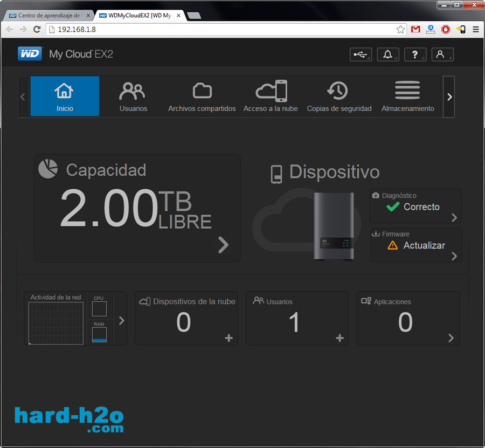Viewport: 485px width, 448px height.
Task: Go to Inicio home tab
Action: pyautogui.click(x=65, y=96)
